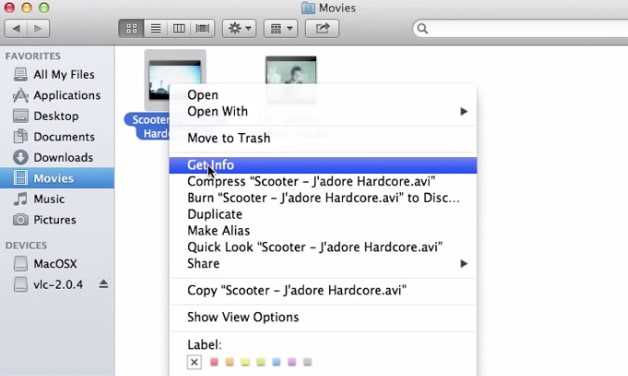Select Open With in context menu

click(323, 111)
